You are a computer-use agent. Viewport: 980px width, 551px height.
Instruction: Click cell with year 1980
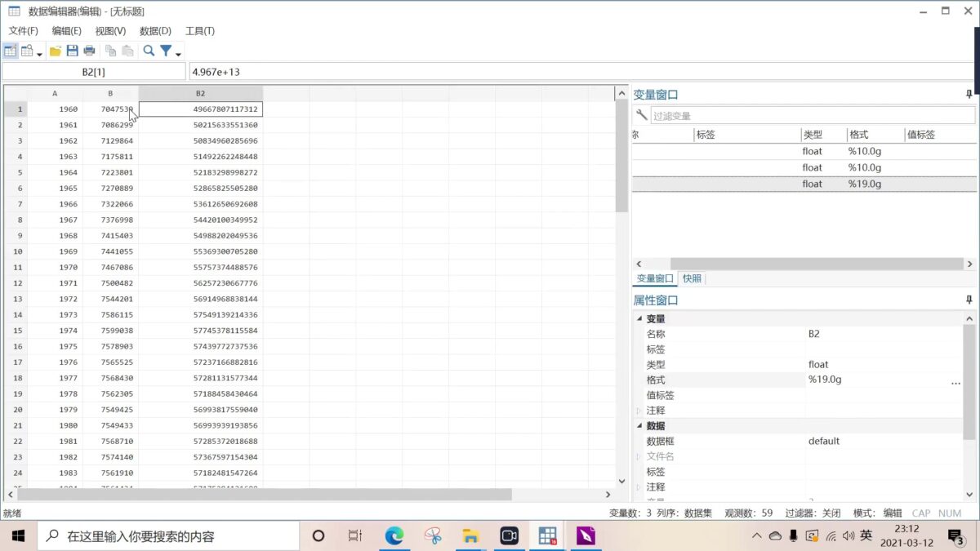(55, 425)
